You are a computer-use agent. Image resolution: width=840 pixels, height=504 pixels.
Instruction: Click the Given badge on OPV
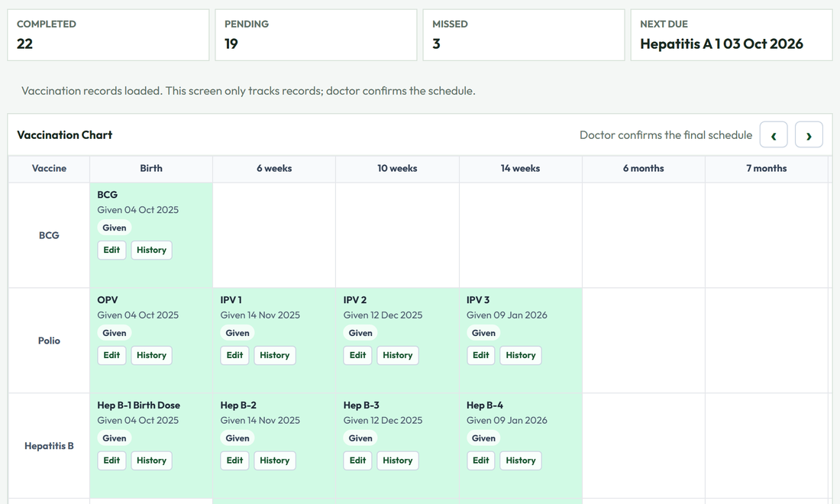pyautogui.click(x=115, y=333)
